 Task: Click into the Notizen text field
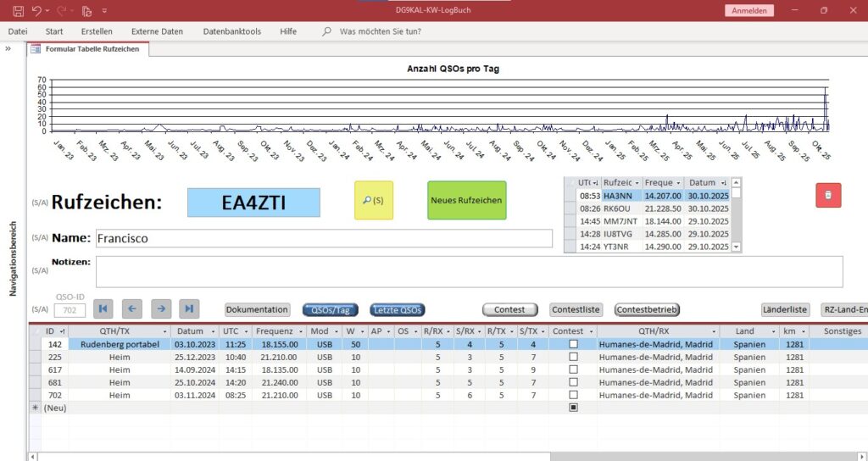[468, 271]
